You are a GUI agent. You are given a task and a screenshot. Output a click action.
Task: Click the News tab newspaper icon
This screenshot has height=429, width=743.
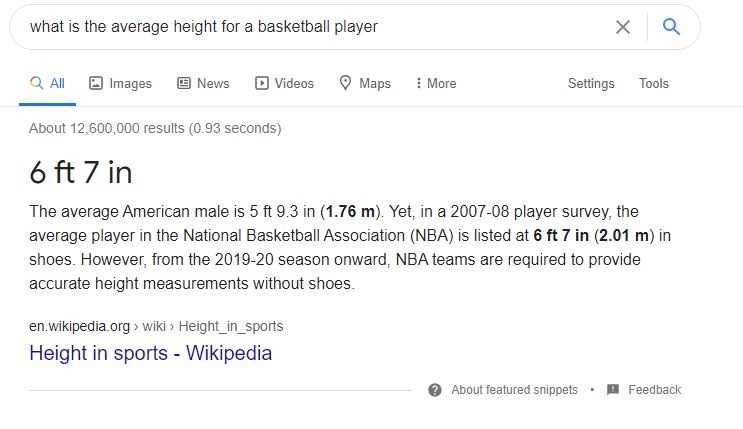point(184,84)
